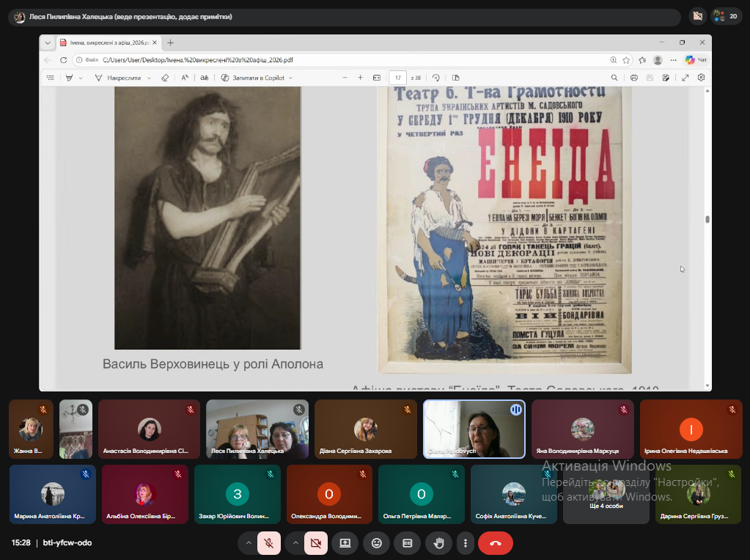Select Марина Анатоліївна participant tile
The height and width of the screenshot is (560, 750).
[x=53, y=494]
